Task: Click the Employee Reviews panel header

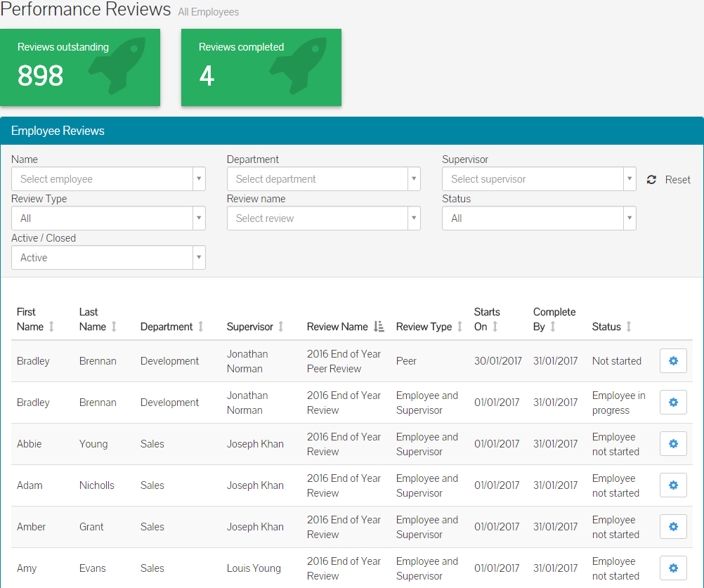Action: pyautogui.click(x=352, y=131)
